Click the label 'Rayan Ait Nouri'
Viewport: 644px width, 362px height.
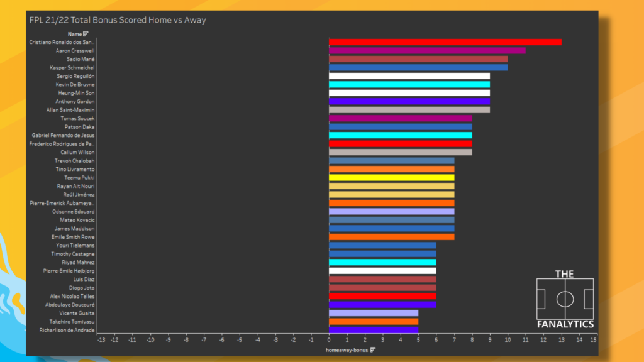click(x=75, y=186)
